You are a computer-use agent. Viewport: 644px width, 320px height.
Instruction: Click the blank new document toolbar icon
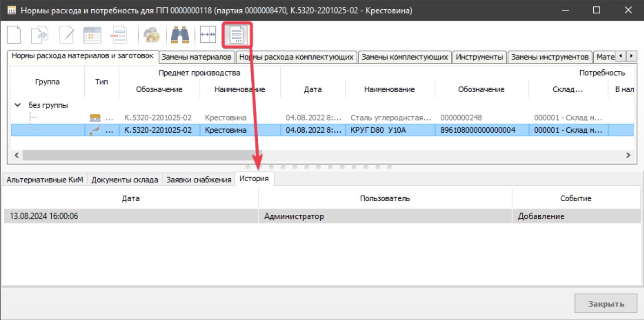[14, 35]
